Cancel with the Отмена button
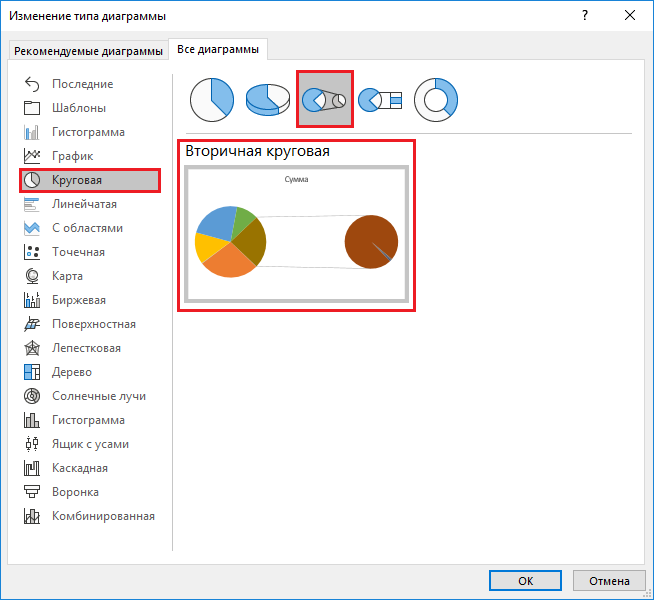654x600 pixels. tap(609, 580)
